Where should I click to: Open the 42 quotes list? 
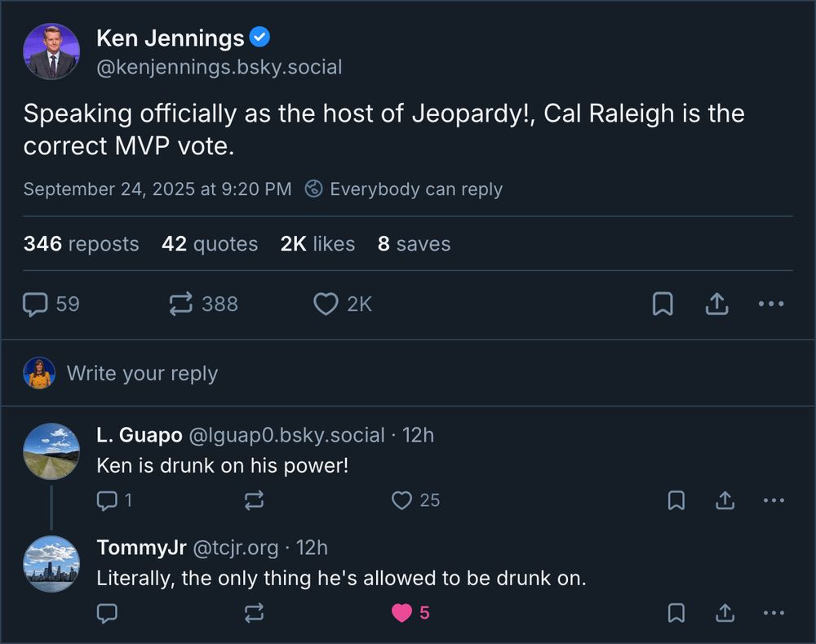209,243
